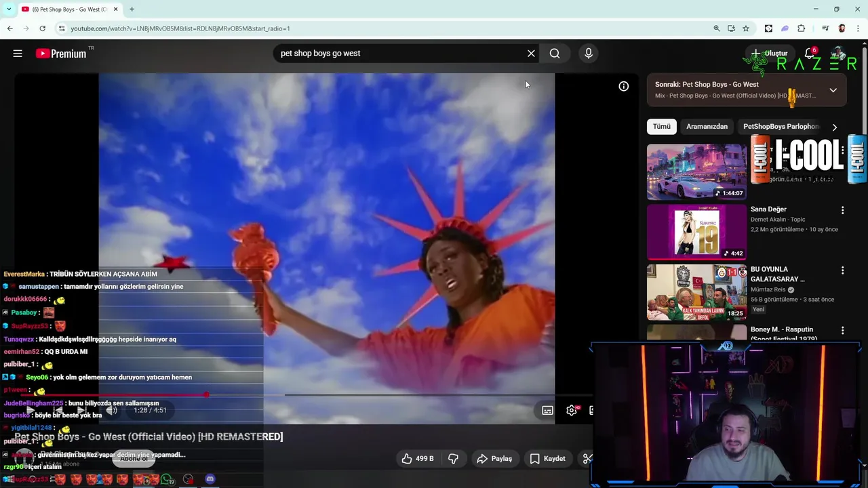Close the Pet Shop Boys browser tab
Image resolution: width=868 pixels, height=488 pixels.
point(115,9)
